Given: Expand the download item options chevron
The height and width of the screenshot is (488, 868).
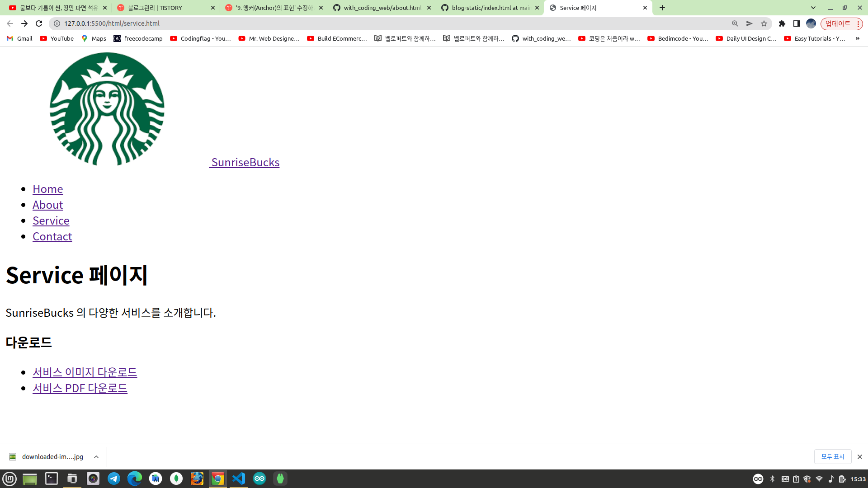Looking at the screenshot, I should pyautogui.click(x=96, y=457).
